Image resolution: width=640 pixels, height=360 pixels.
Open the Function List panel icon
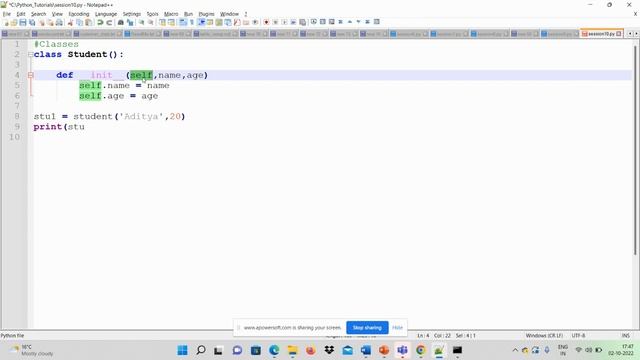237,22
